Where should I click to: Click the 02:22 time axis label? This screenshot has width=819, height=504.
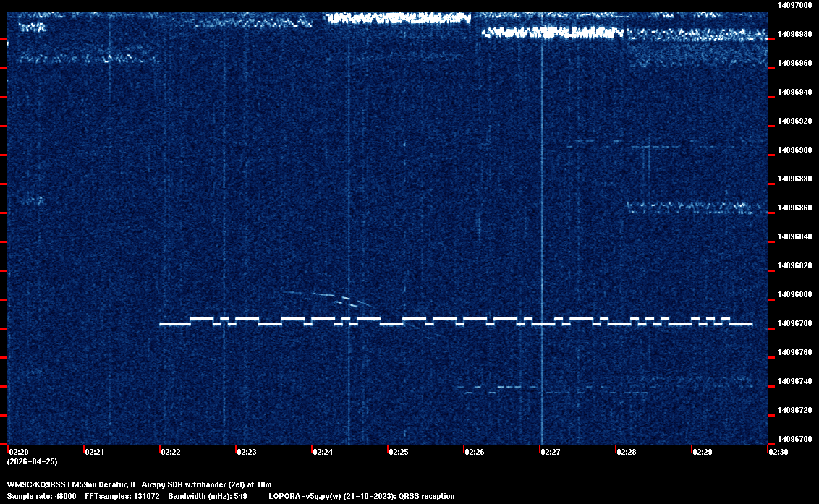click(171, 452)
